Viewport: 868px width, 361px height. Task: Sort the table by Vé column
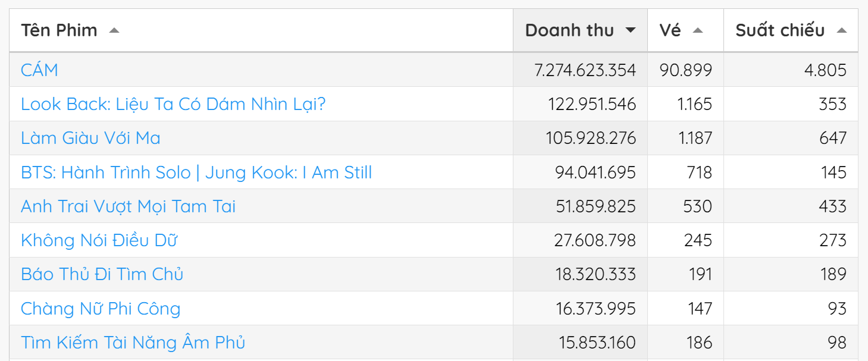coord(672,30)
